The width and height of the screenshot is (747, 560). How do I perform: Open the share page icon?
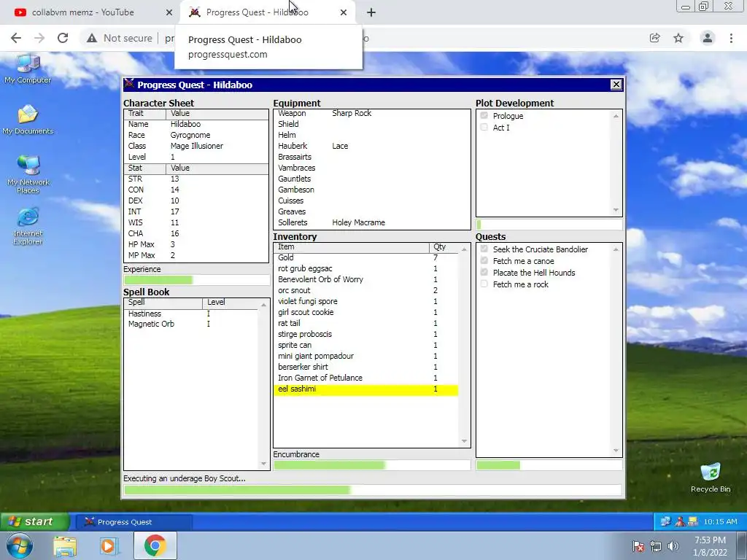point(655,38)
